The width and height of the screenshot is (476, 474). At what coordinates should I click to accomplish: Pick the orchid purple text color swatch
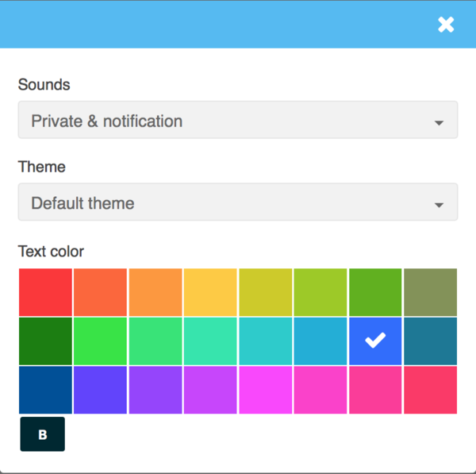tap(210, 390)
